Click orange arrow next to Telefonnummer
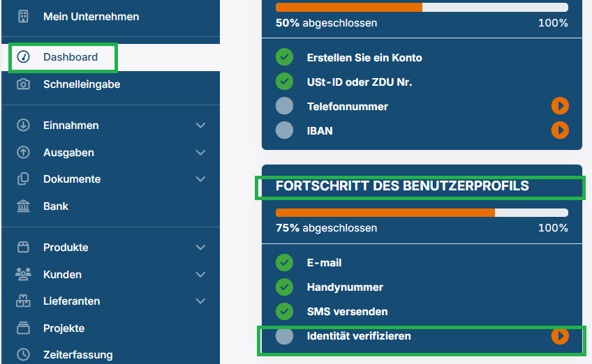Viewport: 592px width, 364px height. [x=560, y=106]
